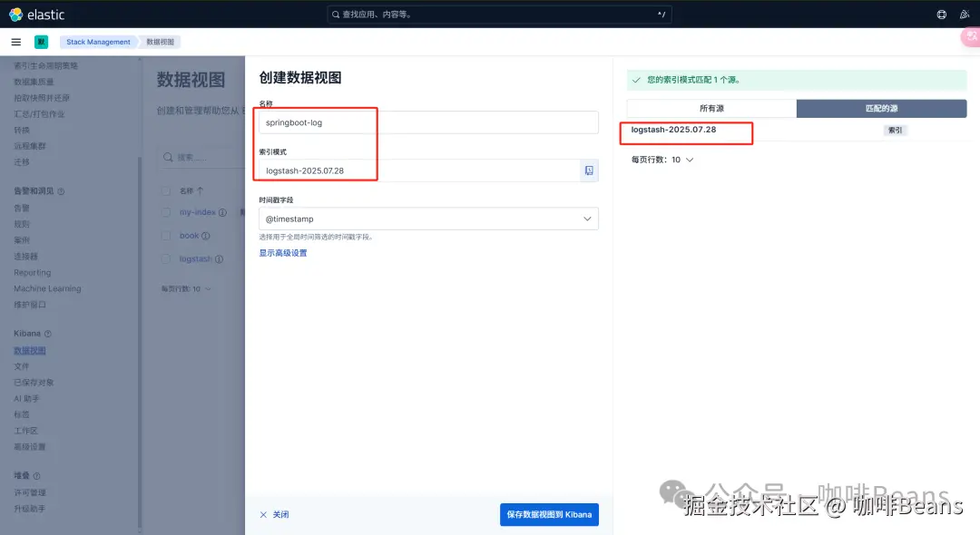Open 规则 in the sidebar
Image resolution: width=980 pixels, height=535 pixels.
click(22, 224)
